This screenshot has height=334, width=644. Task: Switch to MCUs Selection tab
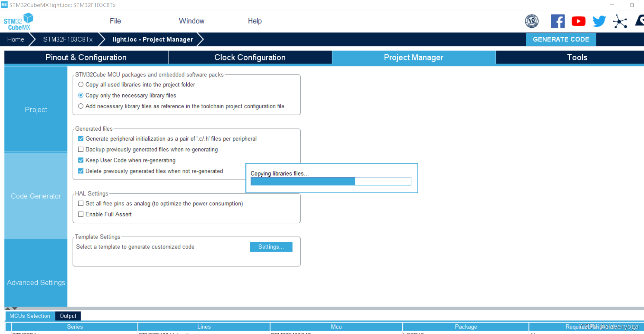pyautogui.click(x=30, y=316)
